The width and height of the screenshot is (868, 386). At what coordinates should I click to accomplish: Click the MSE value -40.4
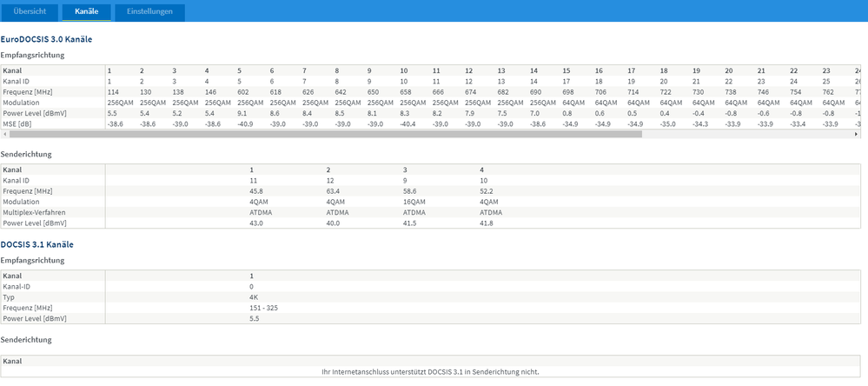408,124
